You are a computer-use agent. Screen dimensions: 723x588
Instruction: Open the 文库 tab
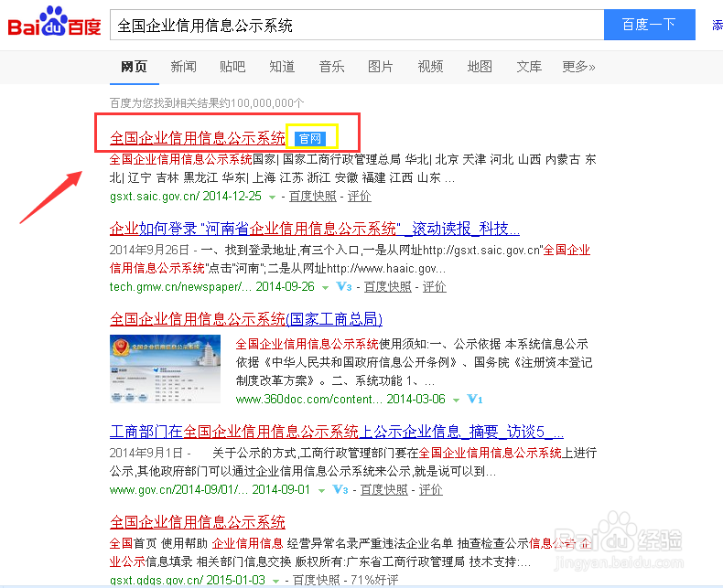(529, 67)
